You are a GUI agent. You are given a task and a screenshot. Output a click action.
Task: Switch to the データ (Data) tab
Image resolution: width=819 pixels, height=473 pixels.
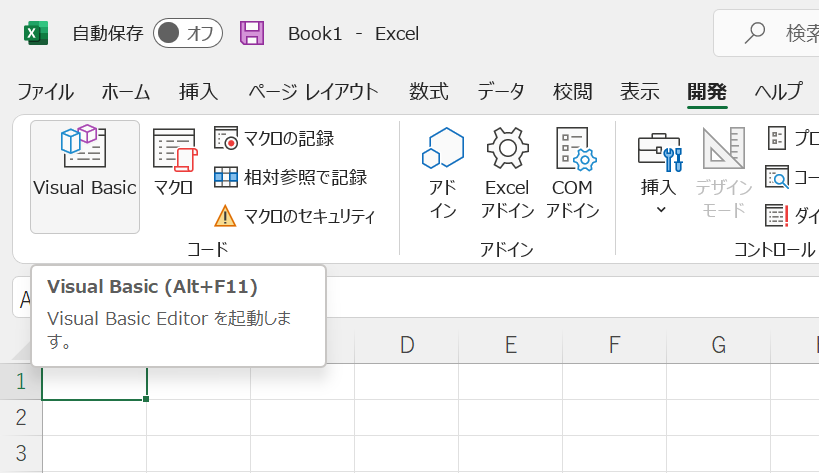point(500,92)
